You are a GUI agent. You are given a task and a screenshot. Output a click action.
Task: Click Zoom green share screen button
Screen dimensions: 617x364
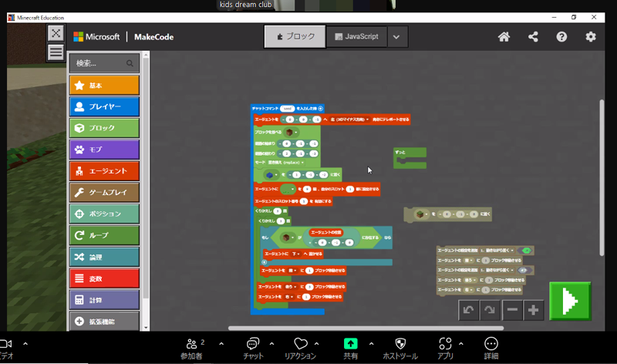point(351,343)
